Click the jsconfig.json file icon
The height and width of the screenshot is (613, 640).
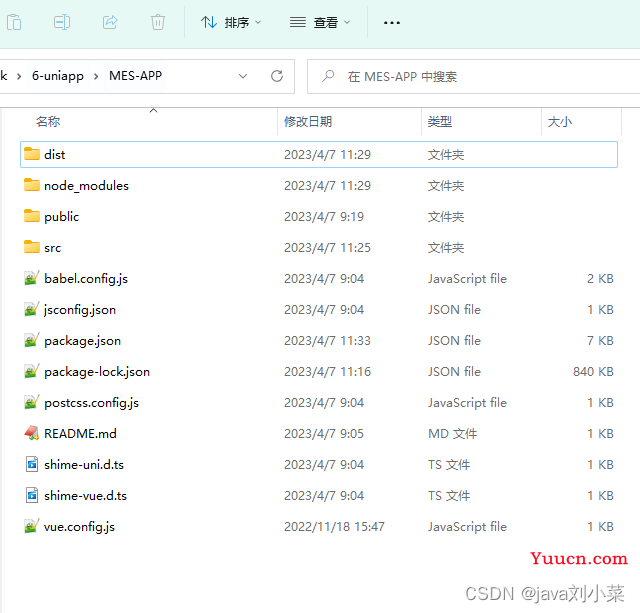click(x=32, y=309)
